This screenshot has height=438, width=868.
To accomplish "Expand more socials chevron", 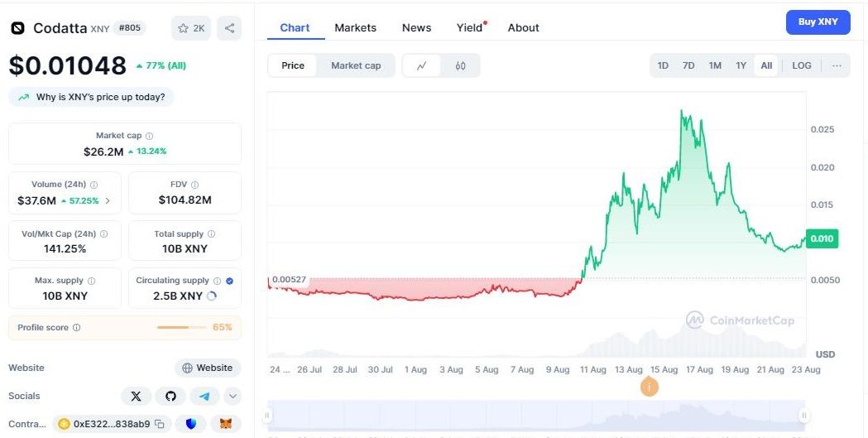I will (233, 396).
